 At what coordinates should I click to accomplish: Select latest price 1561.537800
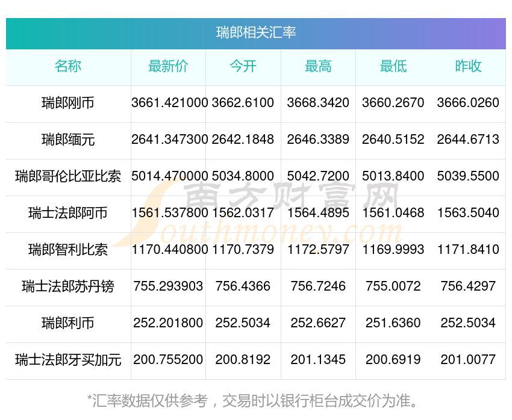point(169,213)
